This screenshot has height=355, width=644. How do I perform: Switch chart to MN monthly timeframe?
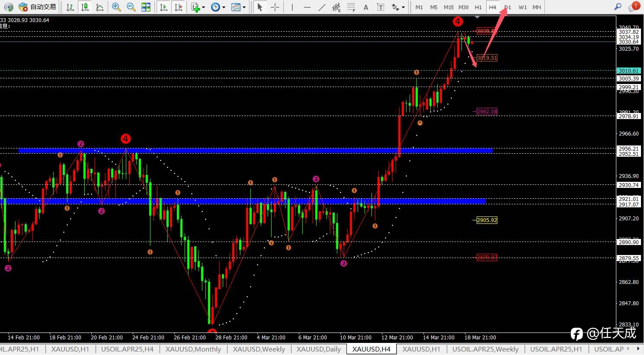click(x=537, y=7)
